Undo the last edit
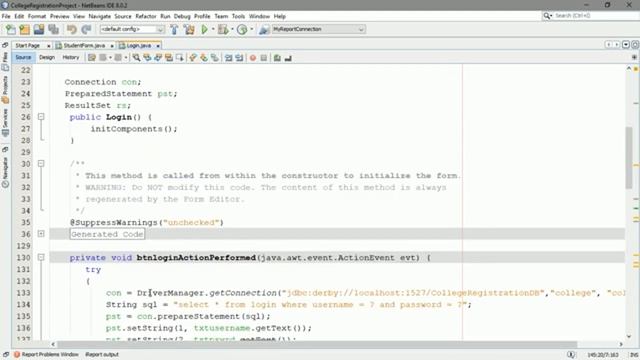640x360 pixels. click(x=72, y=29)
